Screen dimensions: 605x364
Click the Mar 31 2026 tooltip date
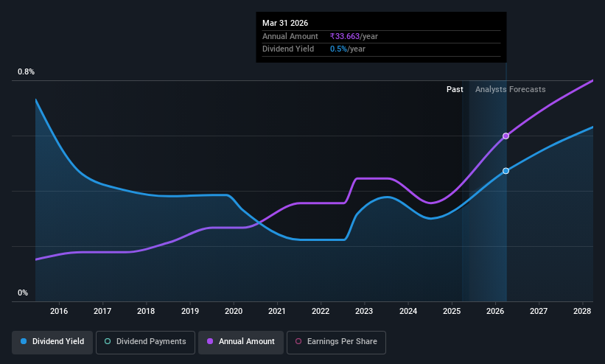[285, 23]
